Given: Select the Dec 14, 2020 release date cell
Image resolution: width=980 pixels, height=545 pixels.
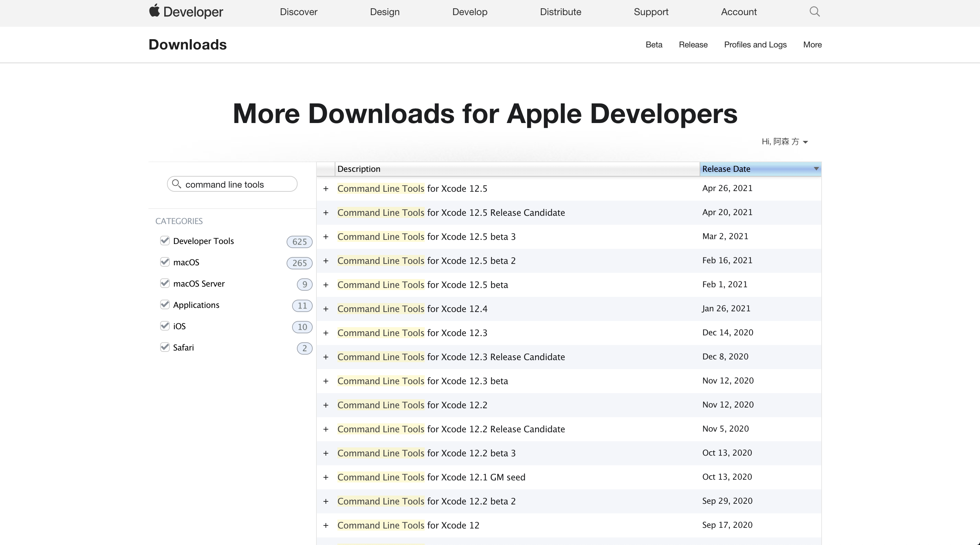Looking at the screenshot, I should coord(727,332).
